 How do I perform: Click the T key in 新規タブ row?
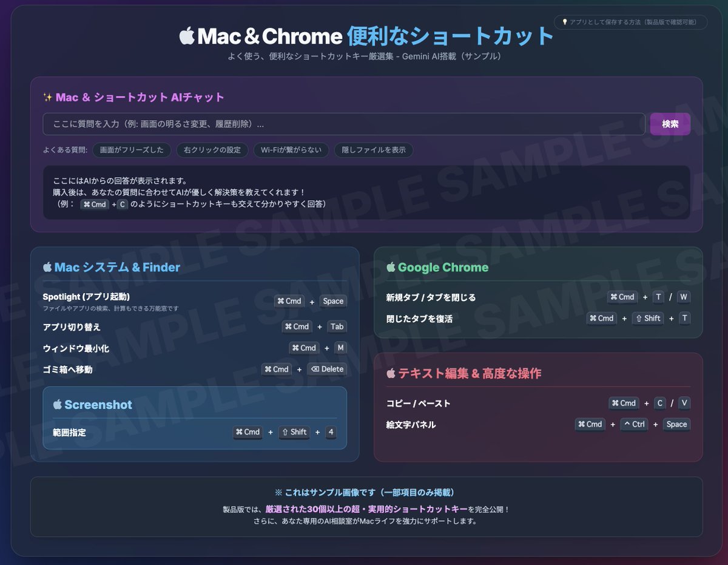pyautogui.click(x=658, y=297)
